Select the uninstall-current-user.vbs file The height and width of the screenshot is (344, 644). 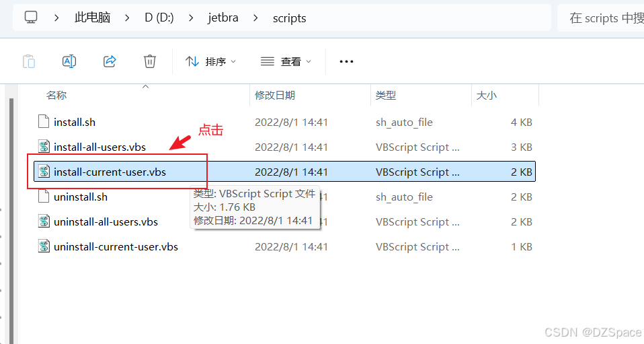click(x=284, y=246)
